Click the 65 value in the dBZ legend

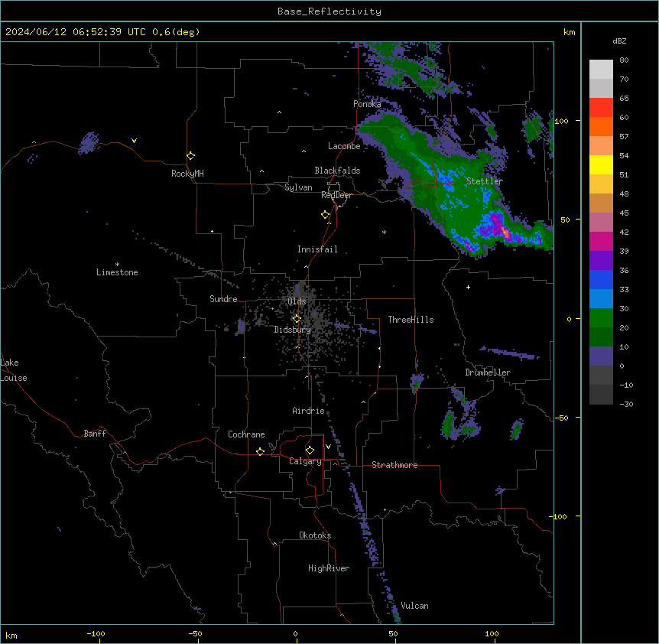tap(624, 98)
